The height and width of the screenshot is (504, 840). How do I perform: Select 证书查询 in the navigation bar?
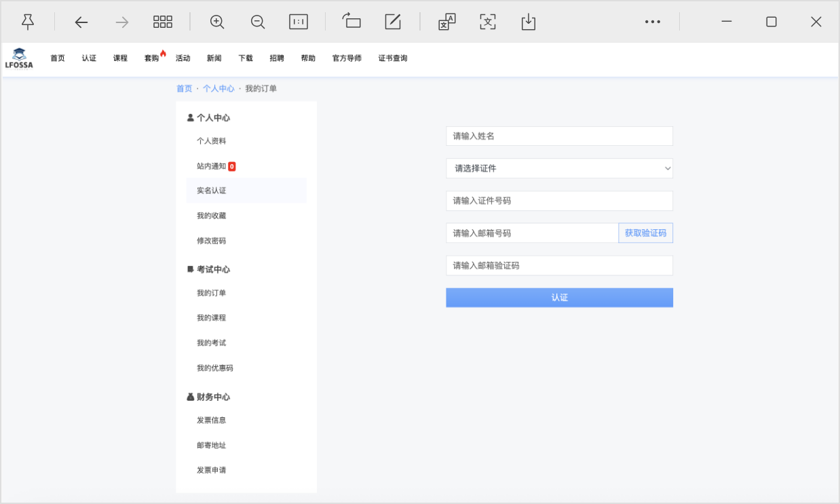393,58
